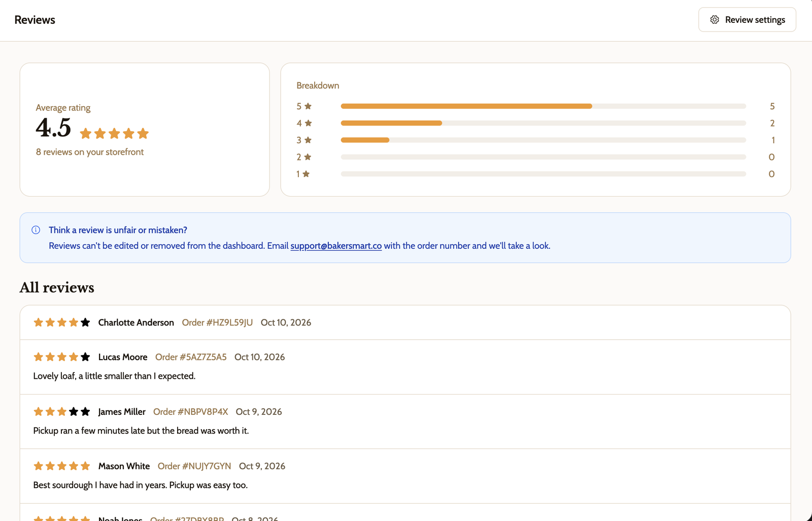Click James Miller's star rating
Viewport: 812px width, 521px height.
pyautogui.click(x=62, y=412)
